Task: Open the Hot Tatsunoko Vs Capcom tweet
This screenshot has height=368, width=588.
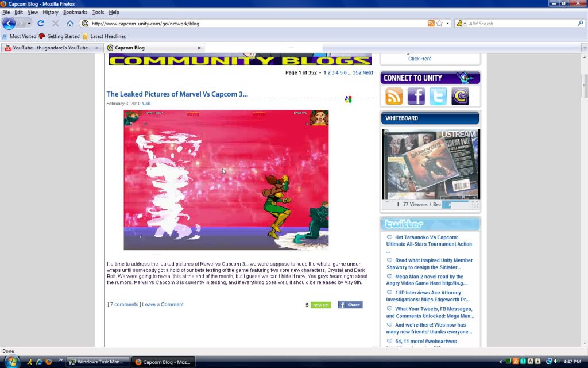Action: coord(429,241)
